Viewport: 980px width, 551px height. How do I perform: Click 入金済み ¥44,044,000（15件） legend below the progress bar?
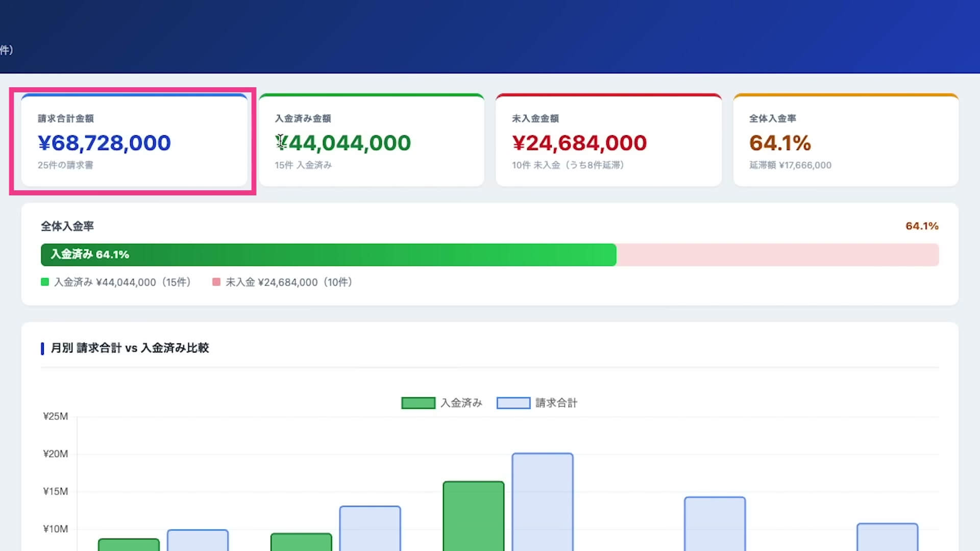[116, 282]
